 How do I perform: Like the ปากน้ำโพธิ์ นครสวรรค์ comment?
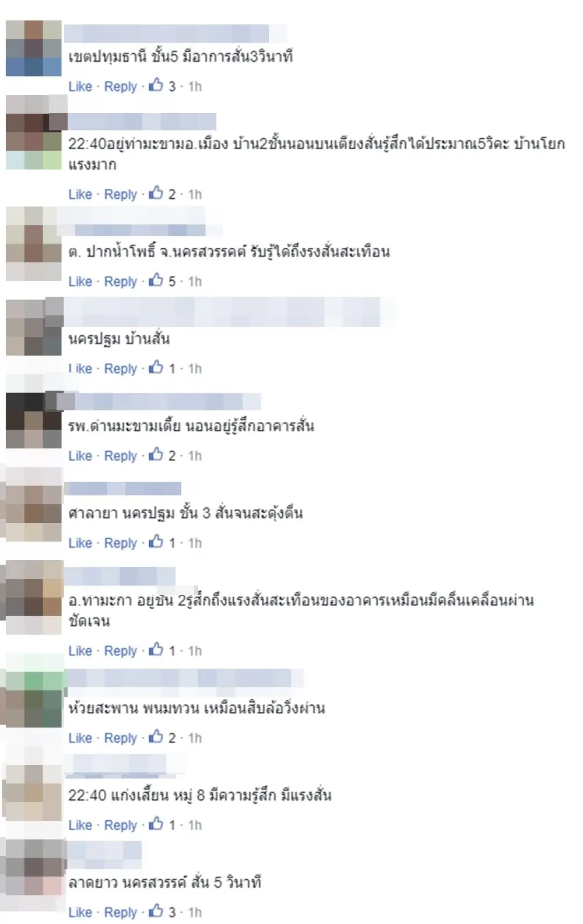80,282
